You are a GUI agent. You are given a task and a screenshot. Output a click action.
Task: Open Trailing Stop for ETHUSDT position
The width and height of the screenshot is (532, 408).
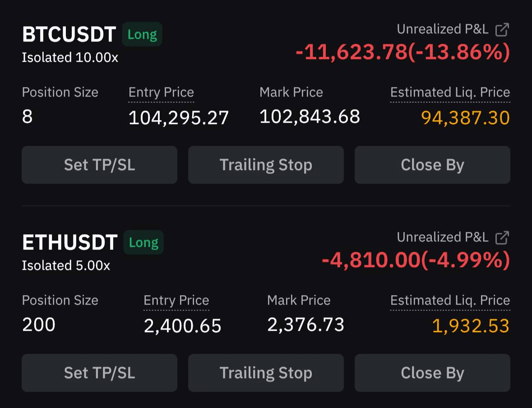[266, 373]
